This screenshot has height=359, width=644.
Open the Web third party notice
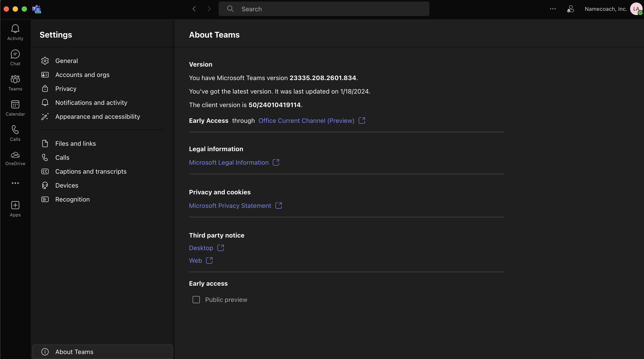click(196, 260)
